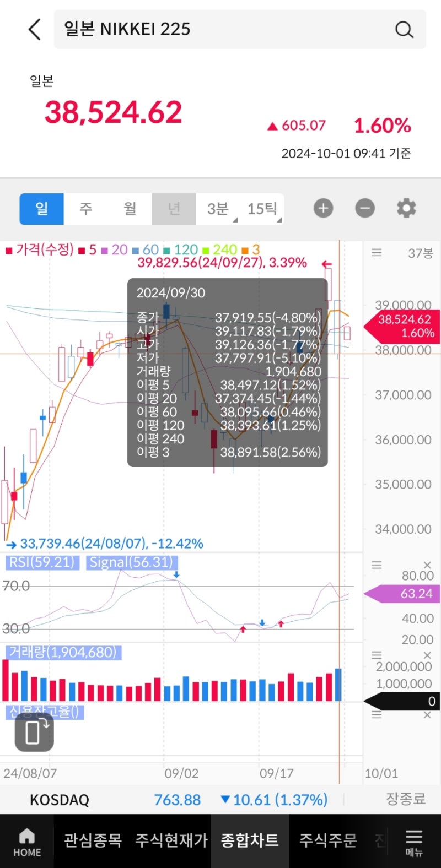Open 관심종목 watchlist tab

pyautogui.click(x=93, y=840)
